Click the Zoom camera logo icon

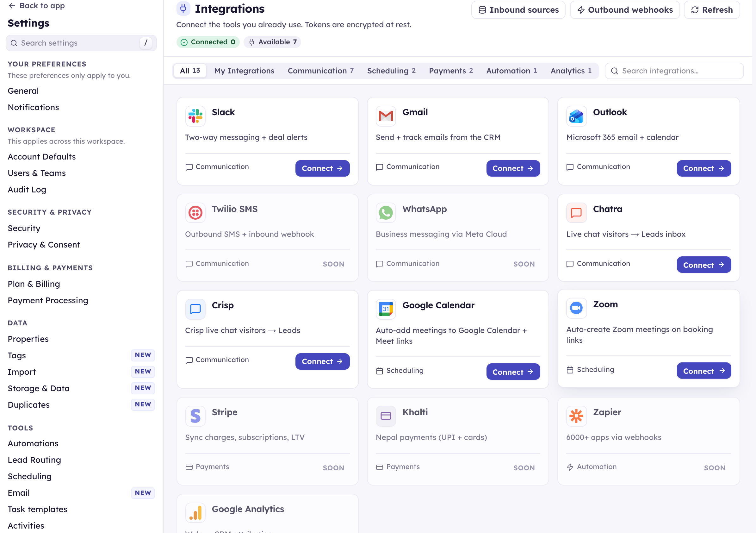[x=576, y=308]
